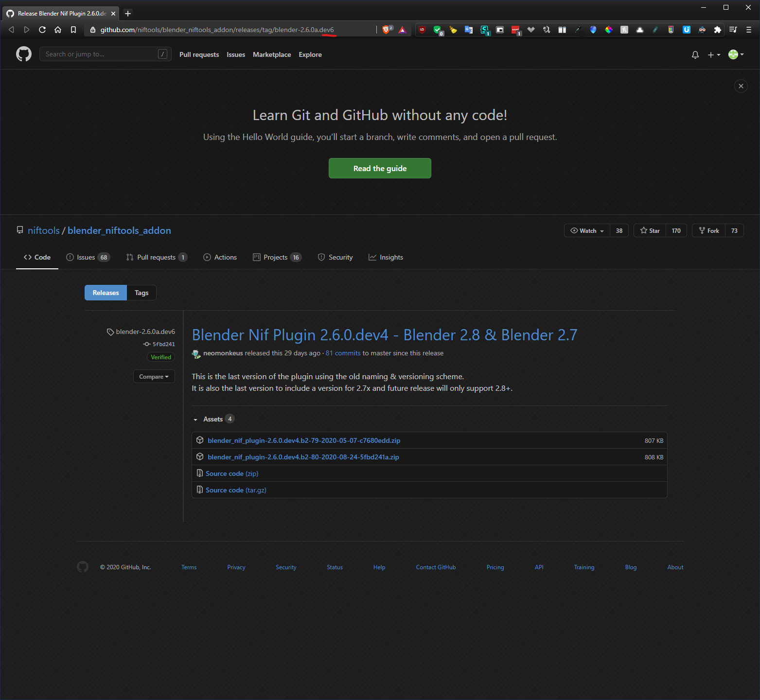Open the media playlist control icon
The height and width of the screenshot is (700, 760).
tap(733, 30)
